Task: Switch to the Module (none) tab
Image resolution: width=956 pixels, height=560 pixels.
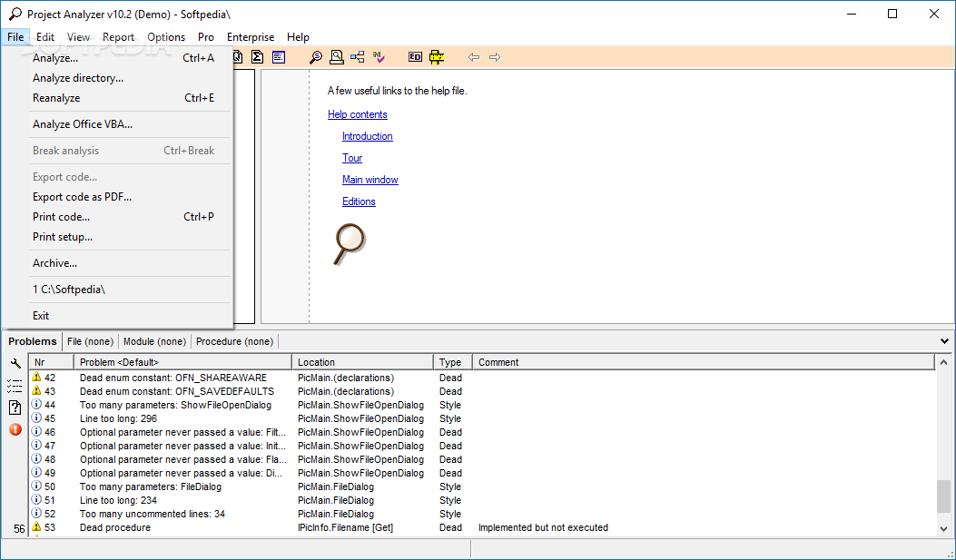Action: point(155,341)
